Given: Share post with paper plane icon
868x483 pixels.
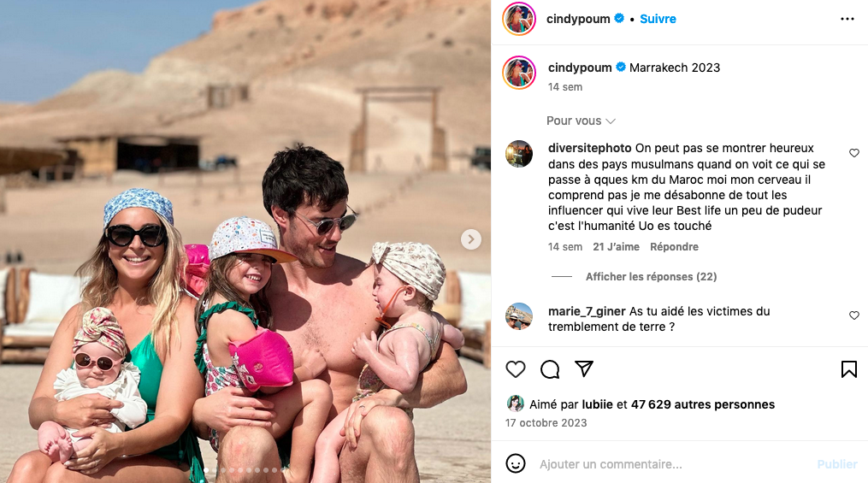Looking at the screenshot, I should pos(584,368).
